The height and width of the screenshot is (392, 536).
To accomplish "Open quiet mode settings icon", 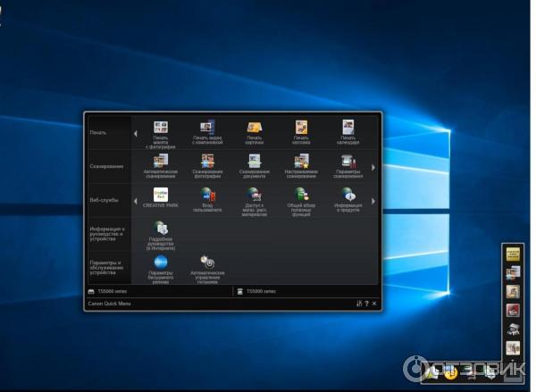I will tap(161, 262).
